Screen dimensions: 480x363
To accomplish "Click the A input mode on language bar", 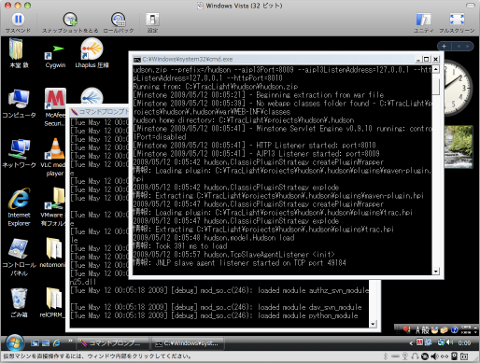I will click(x=418, y=330).
